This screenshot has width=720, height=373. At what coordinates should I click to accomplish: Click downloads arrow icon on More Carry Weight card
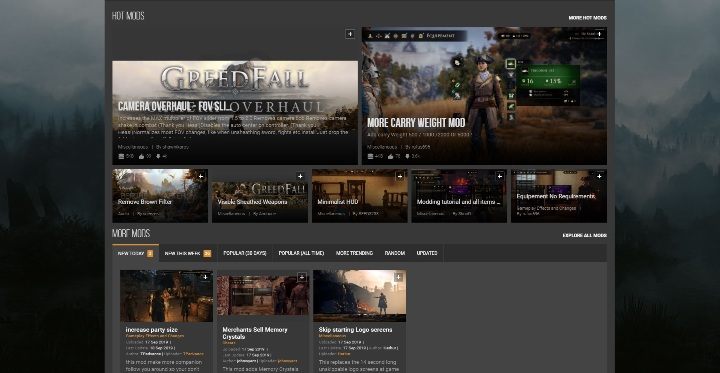point(407,156)
